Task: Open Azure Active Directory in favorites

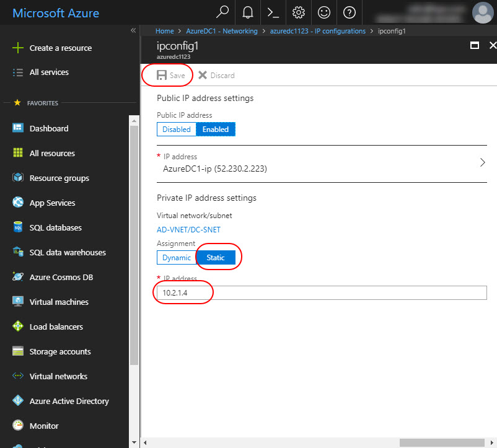Action: (69, 401)
